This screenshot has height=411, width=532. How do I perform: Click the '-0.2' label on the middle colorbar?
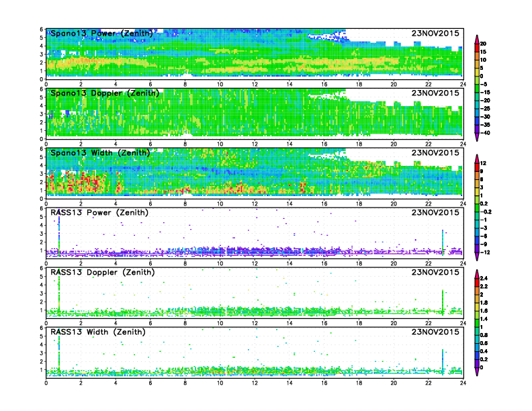coord(486,212)
